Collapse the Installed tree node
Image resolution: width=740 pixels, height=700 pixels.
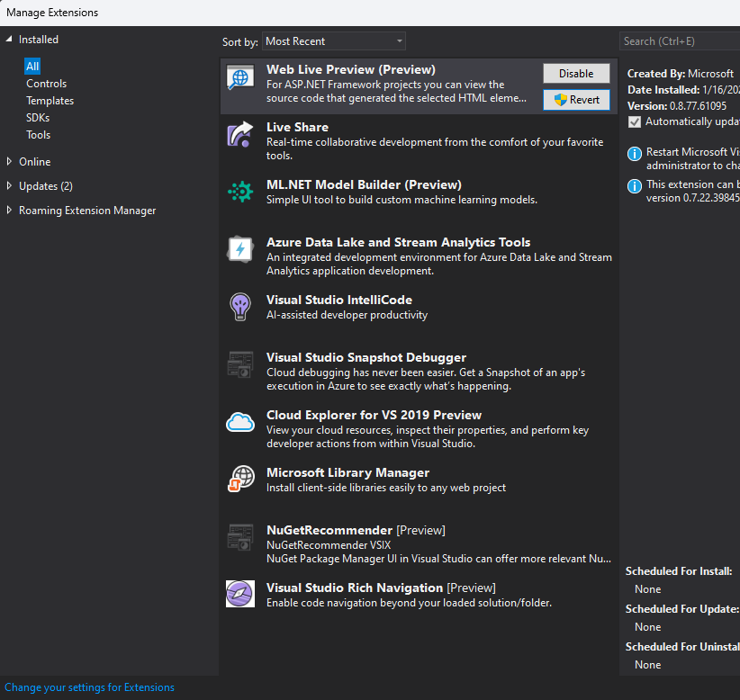(9, 40)
